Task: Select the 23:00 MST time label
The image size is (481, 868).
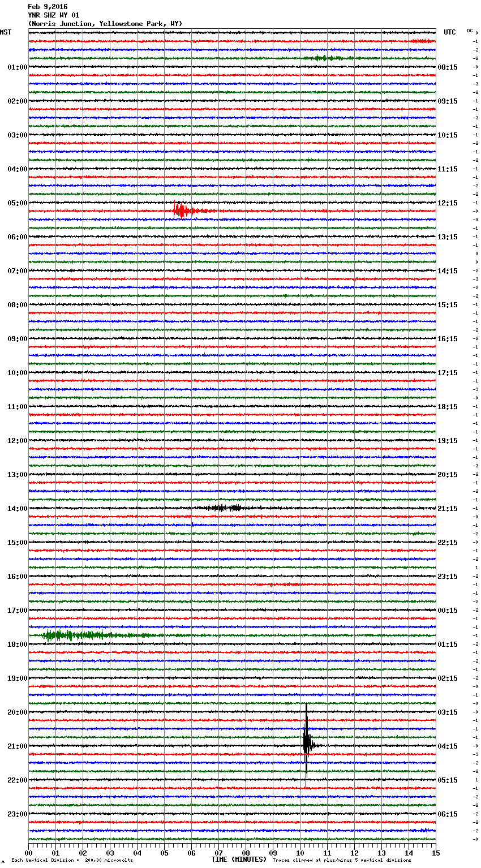Action: (x=18, y=814)
